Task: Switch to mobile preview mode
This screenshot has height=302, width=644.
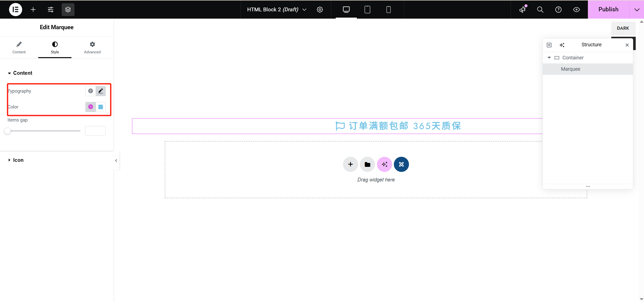Action: 388,10
